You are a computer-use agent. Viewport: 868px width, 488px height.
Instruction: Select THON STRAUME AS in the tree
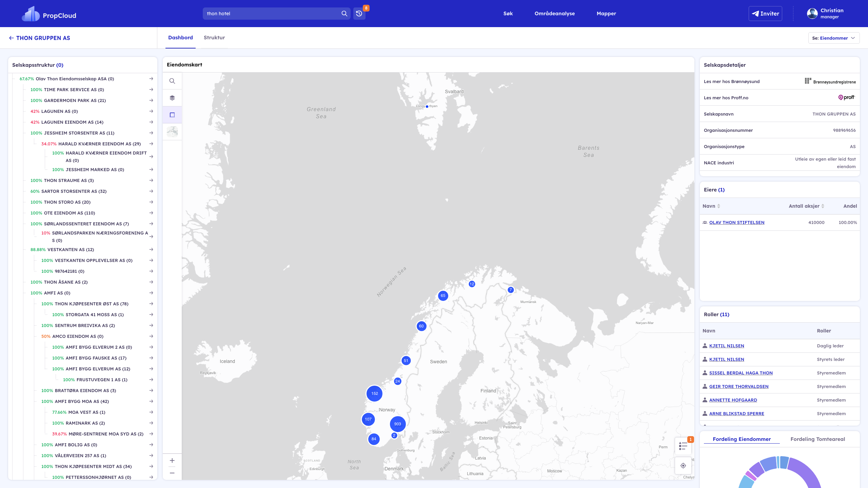[69, 180]
